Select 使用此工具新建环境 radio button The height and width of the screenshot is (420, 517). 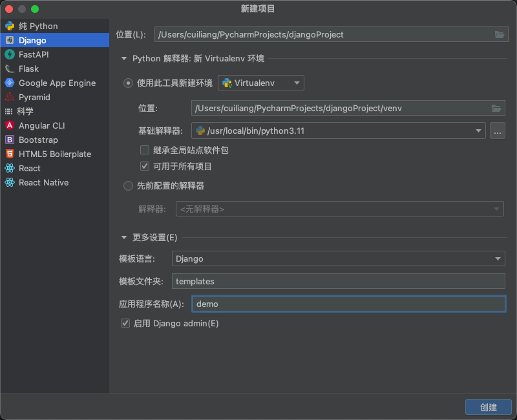pyautogui.click(x=128, y=83)
